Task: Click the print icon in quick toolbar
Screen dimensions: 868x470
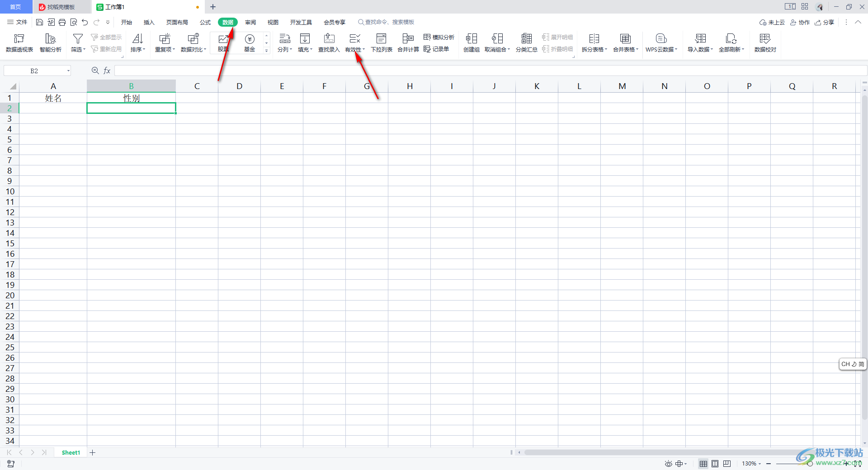Action: tap(62, 22)
